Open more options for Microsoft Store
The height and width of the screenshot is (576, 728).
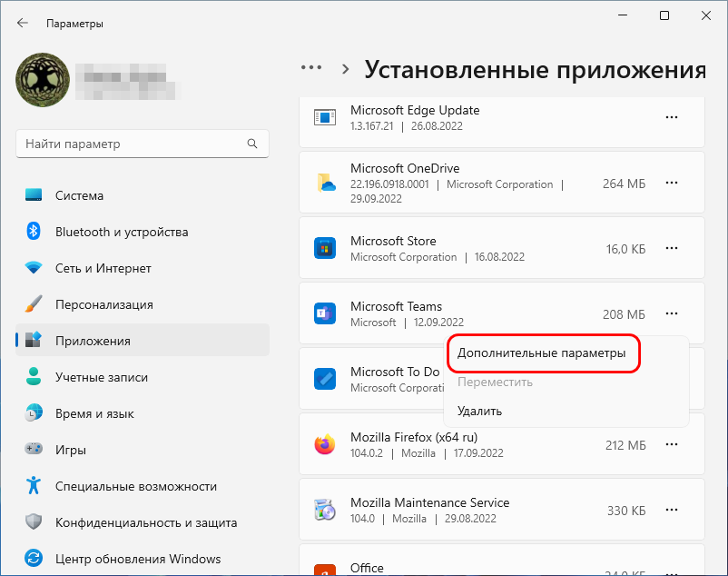click(672, 249)
